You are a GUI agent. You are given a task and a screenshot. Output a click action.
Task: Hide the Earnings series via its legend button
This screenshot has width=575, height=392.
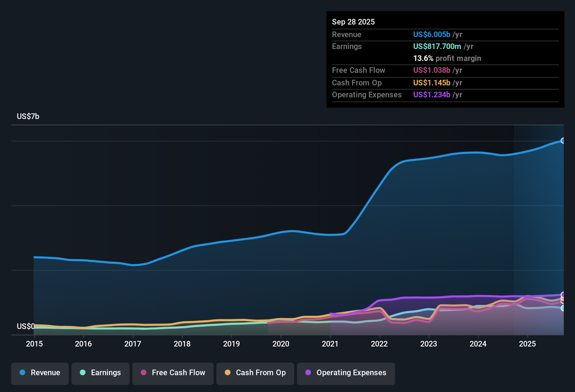101,373
